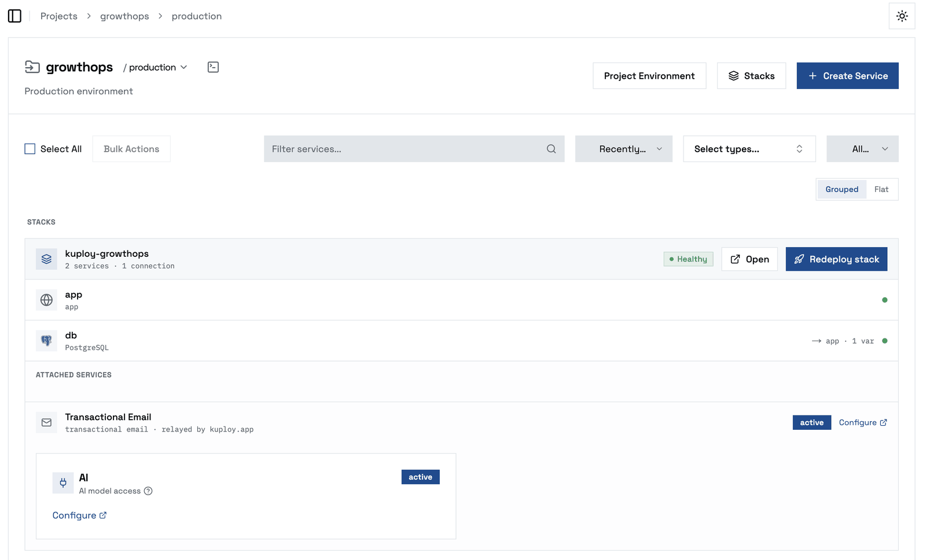This screenshot has height=560, width=926.
Task: Open growthops in the breadcrumb
Action: click(124, 16)
